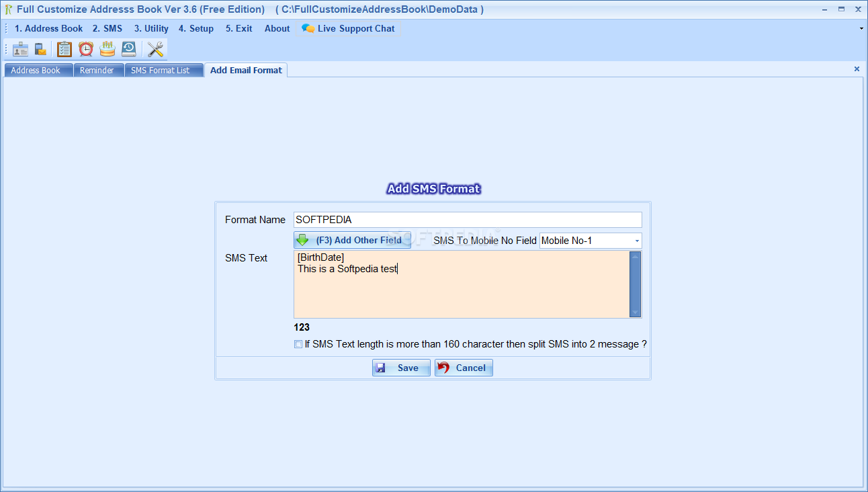Click the Save button
Viewport: 868px width, 492px height.
pos(401,368)
